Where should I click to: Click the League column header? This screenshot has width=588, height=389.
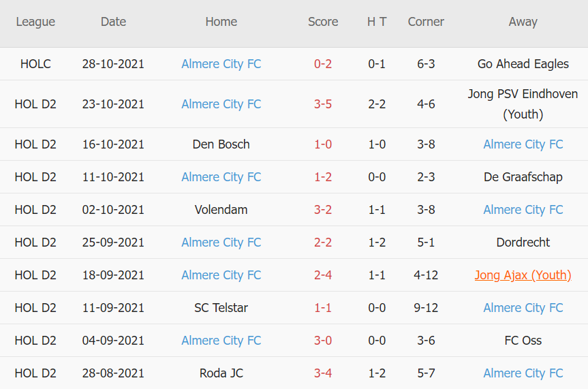(35, 22)
